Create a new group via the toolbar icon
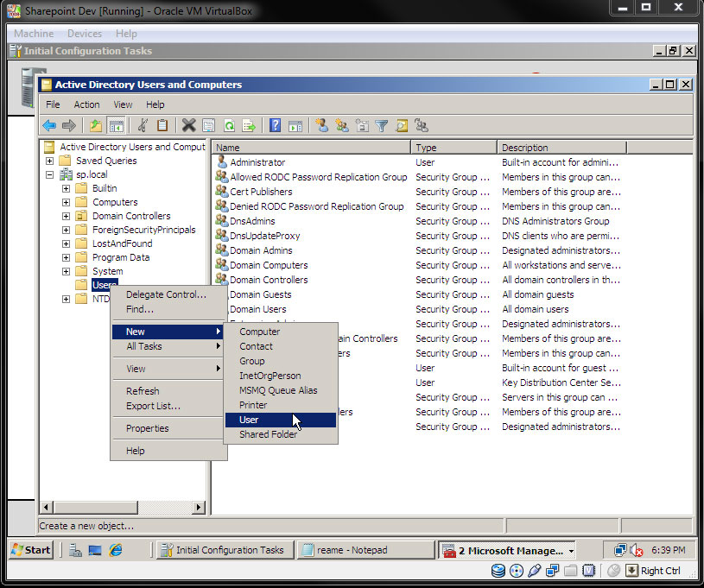The height and width of the screenshot is (588, 704). 342,126
